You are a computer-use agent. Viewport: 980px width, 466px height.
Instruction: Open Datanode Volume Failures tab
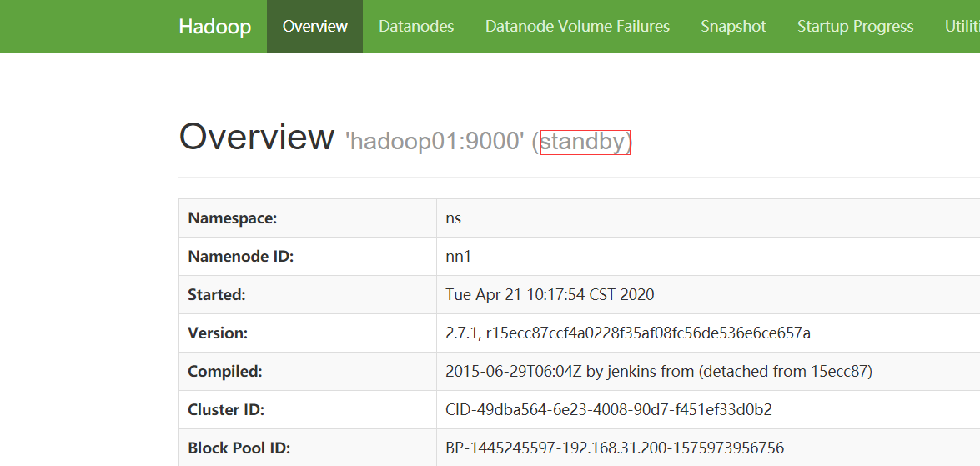click(x=577, y=27)
